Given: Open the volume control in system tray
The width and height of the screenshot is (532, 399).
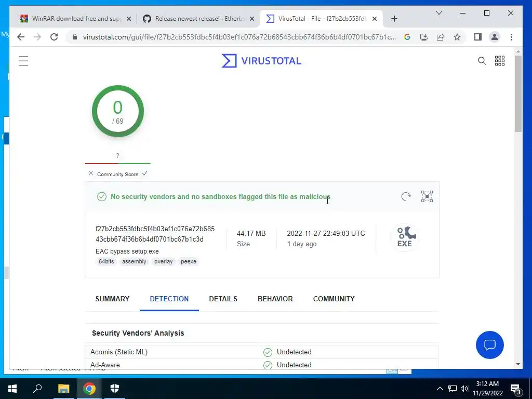Looking at the screenshot, I should 464,389.
